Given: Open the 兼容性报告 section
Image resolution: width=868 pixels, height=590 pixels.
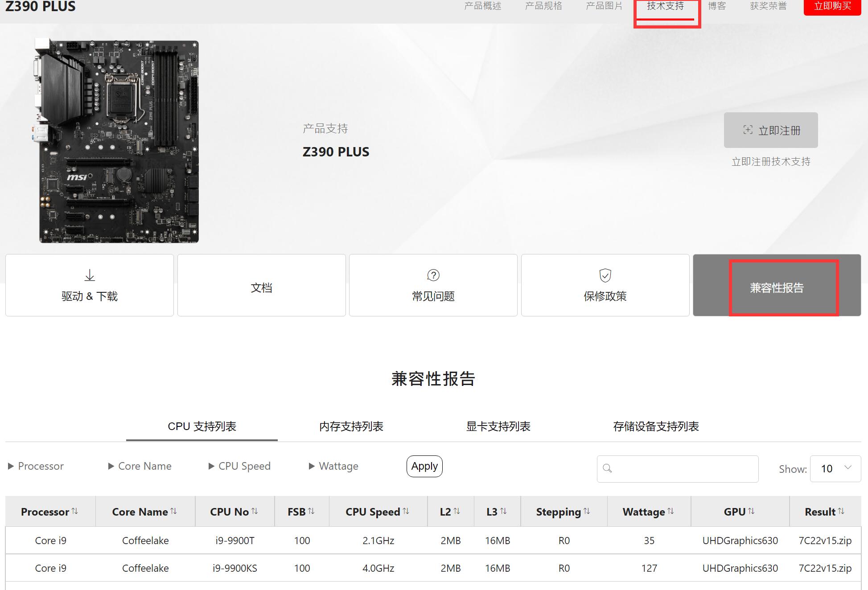Looking at the screenshot, I should tap(777, 285).
